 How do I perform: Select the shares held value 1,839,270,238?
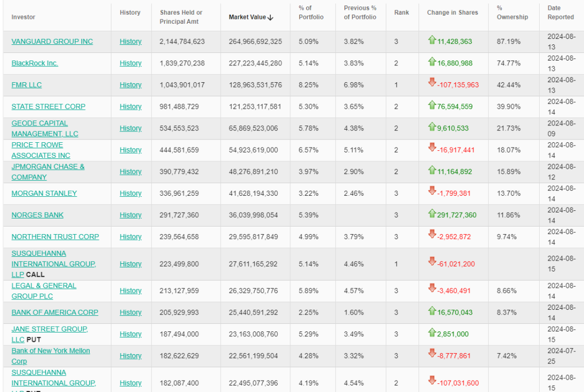(182, 63)
